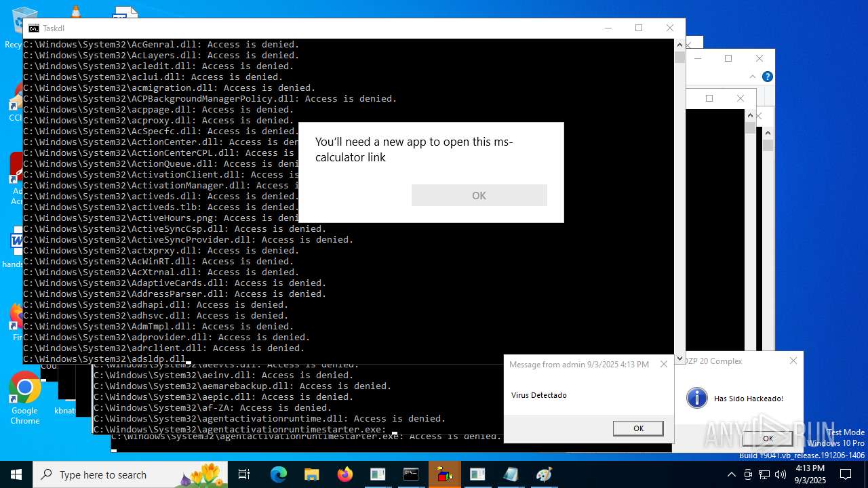Open the Windows Start menu
Viewport: 868px width, 488px height.
[x=16, y=474]
